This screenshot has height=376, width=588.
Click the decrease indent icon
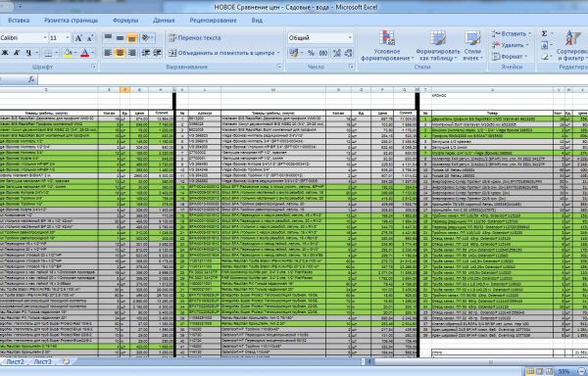145,53
